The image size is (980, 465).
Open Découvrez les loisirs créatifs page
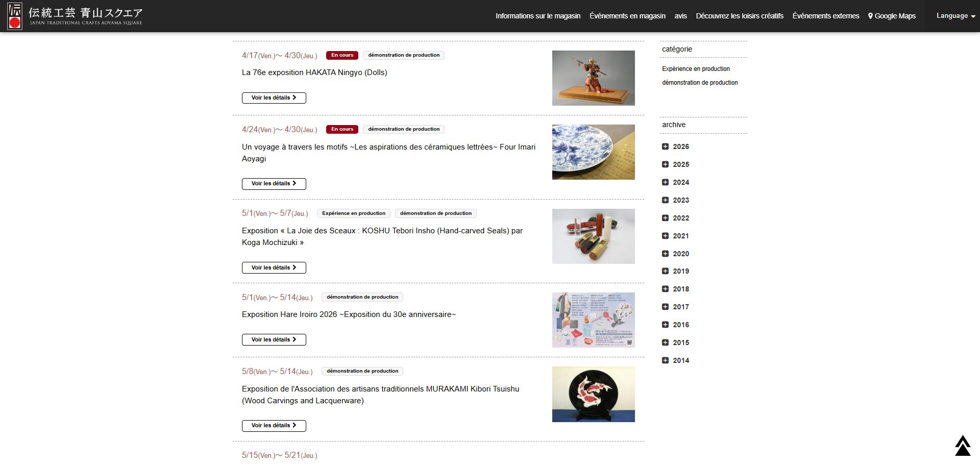739,16
